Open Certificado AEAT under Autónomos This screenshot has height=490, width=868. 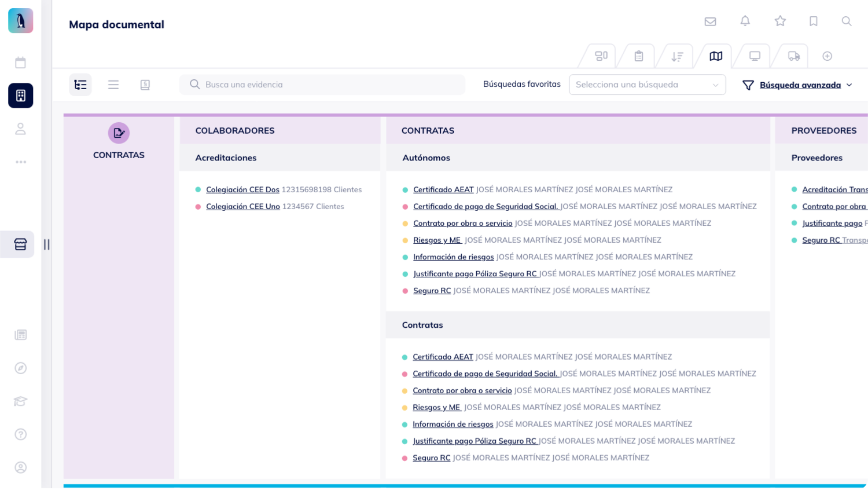(443, 189)
